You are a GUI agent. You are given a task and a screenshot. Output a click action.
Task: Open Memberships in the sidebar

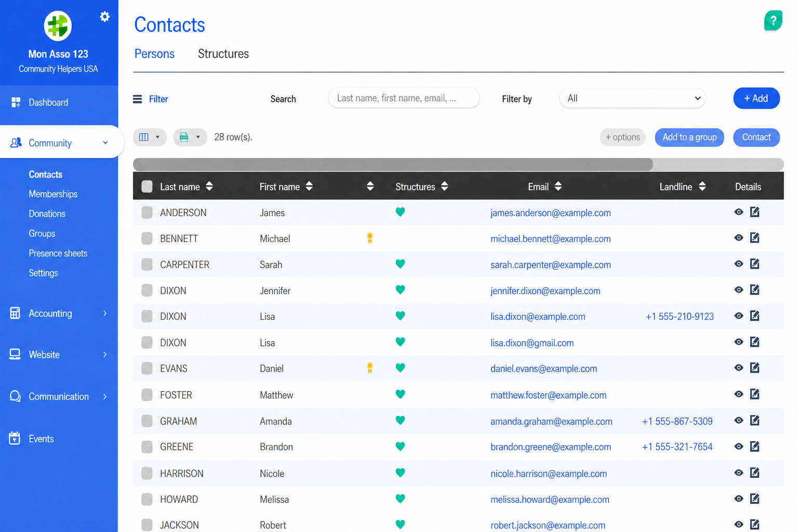coord(53,194)
